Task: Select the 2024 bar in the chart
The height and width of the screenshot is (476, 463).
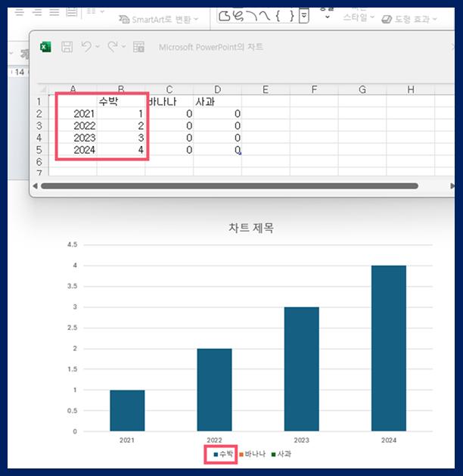Action: (x=389, y=348)
